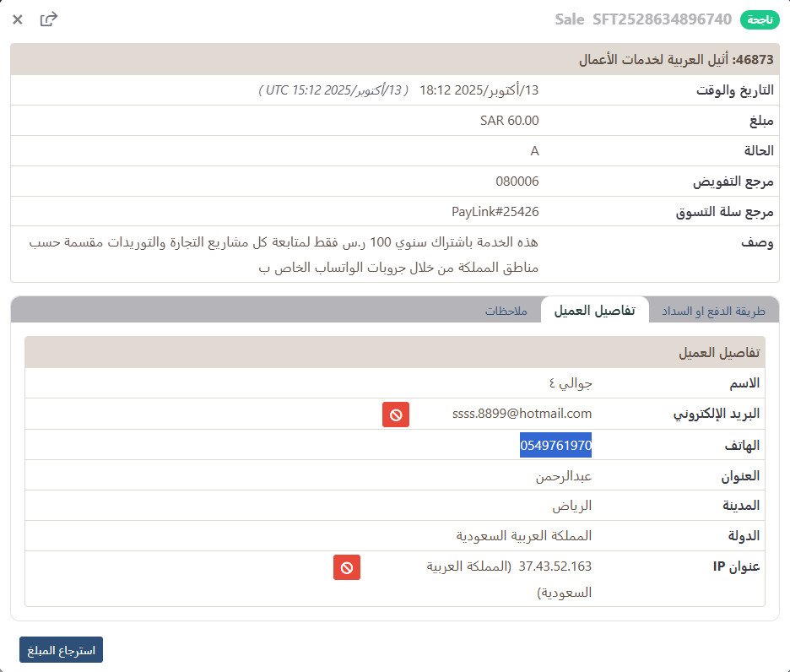Switch to the ملاحظات tab
Screen dimensions: 790x672
[506, 311]
